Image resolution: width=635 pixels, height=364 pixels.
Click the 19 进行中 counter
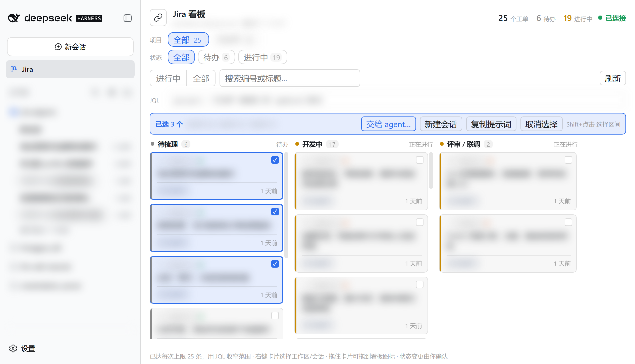click(x=578, y=18)
